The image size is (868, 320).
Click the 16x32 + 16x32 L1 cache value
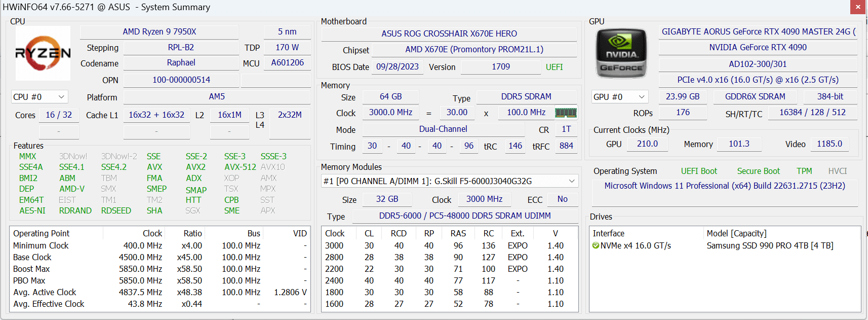[156, 115]
